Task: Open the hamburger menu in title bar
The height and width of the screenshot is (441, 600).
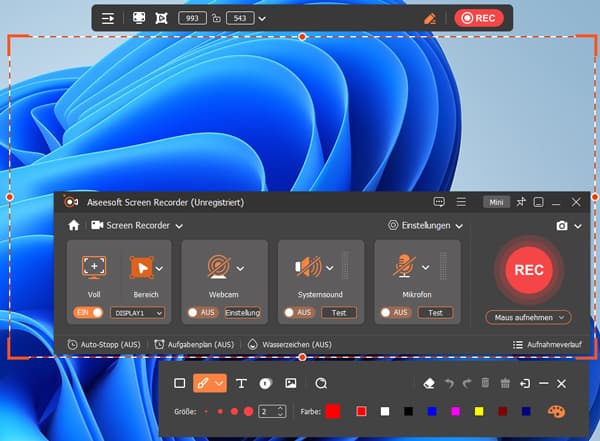Action: tap(461, 202)
